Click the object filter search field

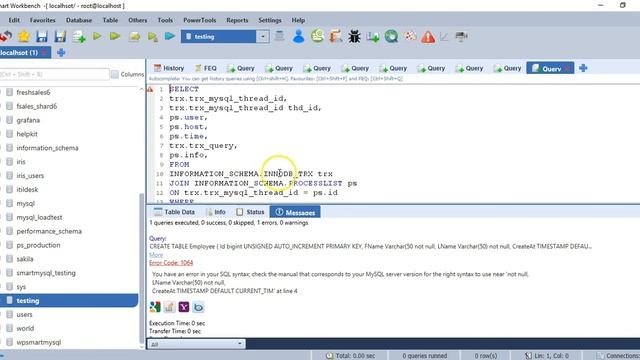click(54, 74)
